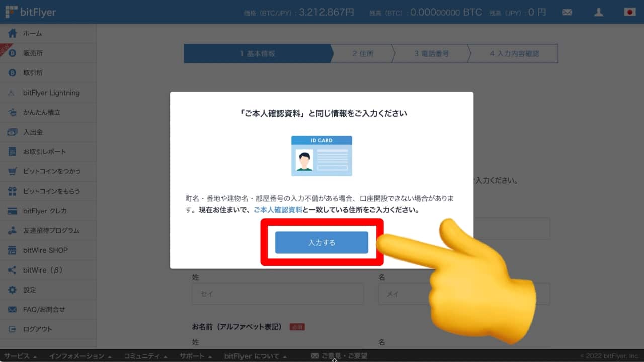
Task: Click the bitFlyer クレカ card icon
Action: 13,211
